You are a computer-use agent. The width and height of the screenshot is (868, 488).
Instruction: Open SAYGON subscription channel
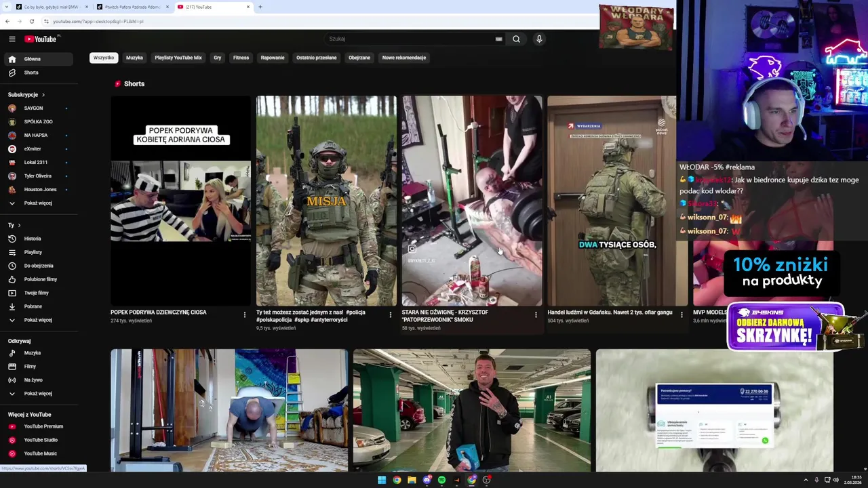point(37,108)
